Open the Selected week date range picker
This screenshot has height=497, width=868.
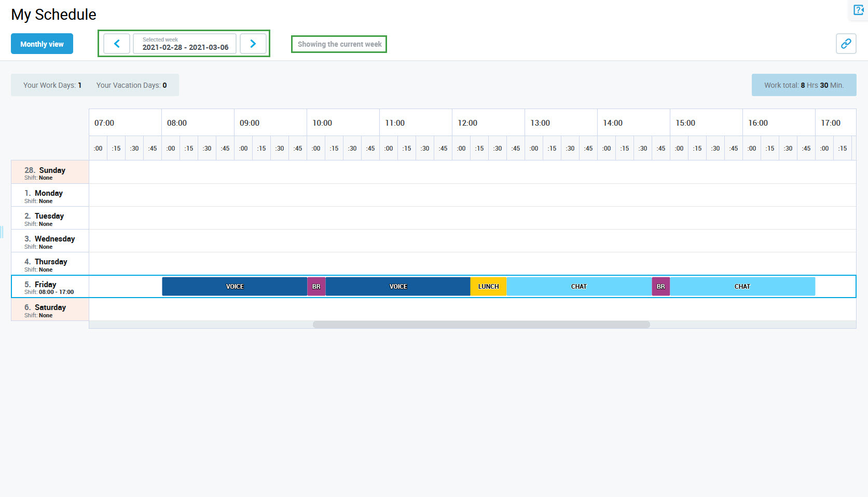(x=185, y=44)
